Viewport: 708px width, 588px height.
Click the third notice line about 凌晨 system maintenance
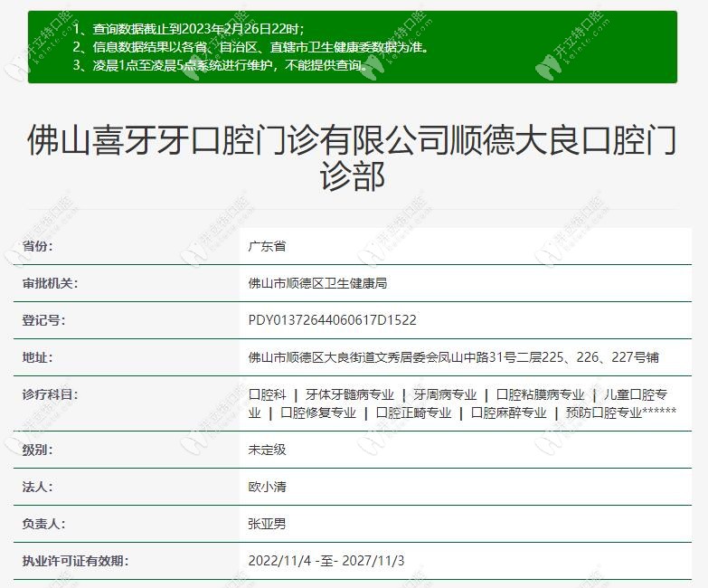click(x=221, y=65)
